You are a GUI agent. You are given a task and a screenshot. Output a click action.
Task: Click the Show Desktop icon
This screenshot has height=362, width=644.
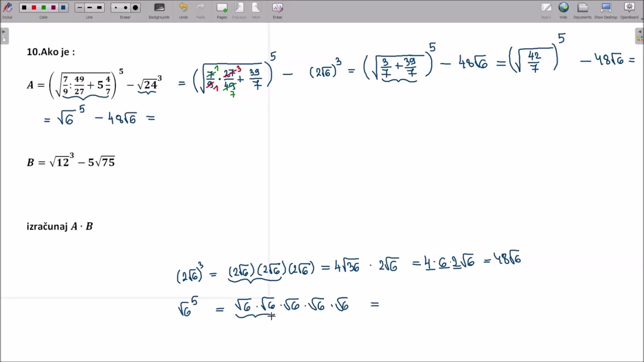tap(606, 8)
